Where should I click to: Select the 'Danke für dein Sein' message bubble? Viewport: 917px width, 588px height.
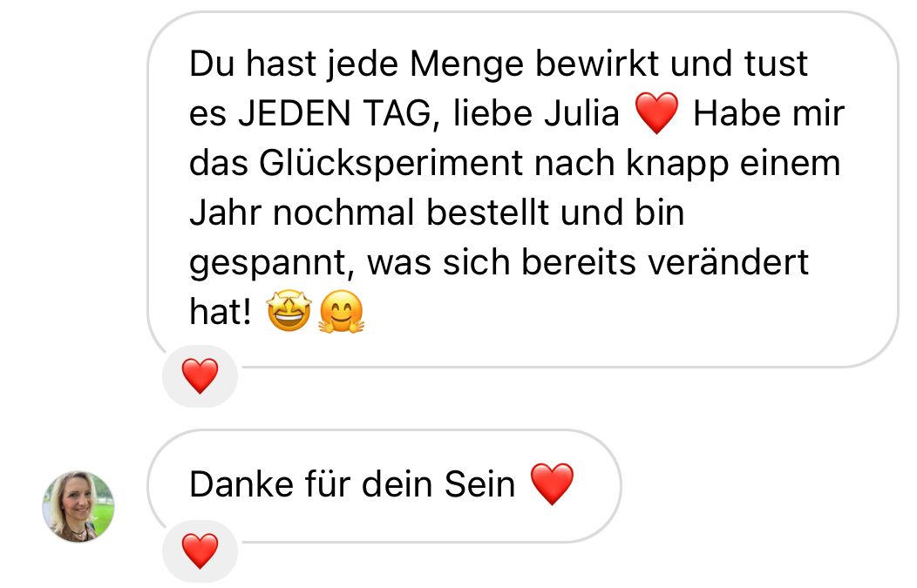click(x=384, y=486)
